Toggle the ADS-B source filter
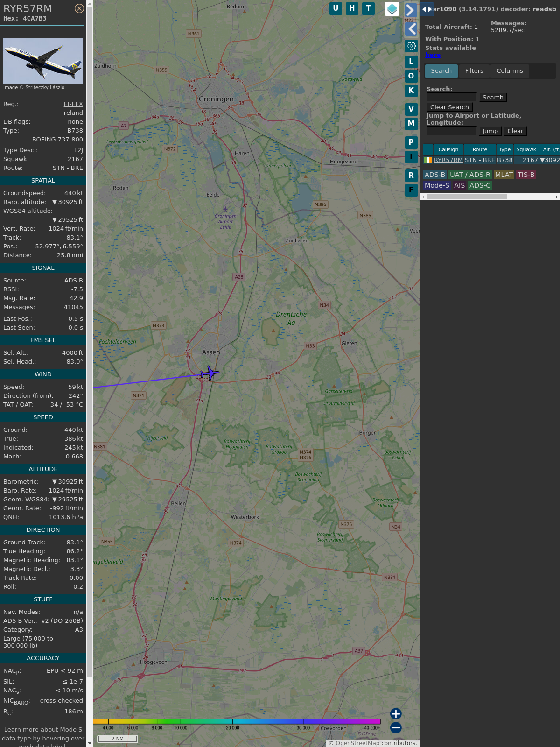Viewport: 560px width, 747px height. (x=434, y=175)
